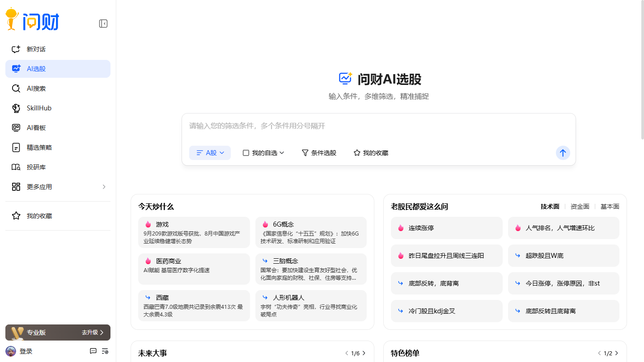Image resolution: width=644 pixels, height=362 pixels.
Task: Click the flame icon beside 连续涨停
Action: (x=401, y=228)
